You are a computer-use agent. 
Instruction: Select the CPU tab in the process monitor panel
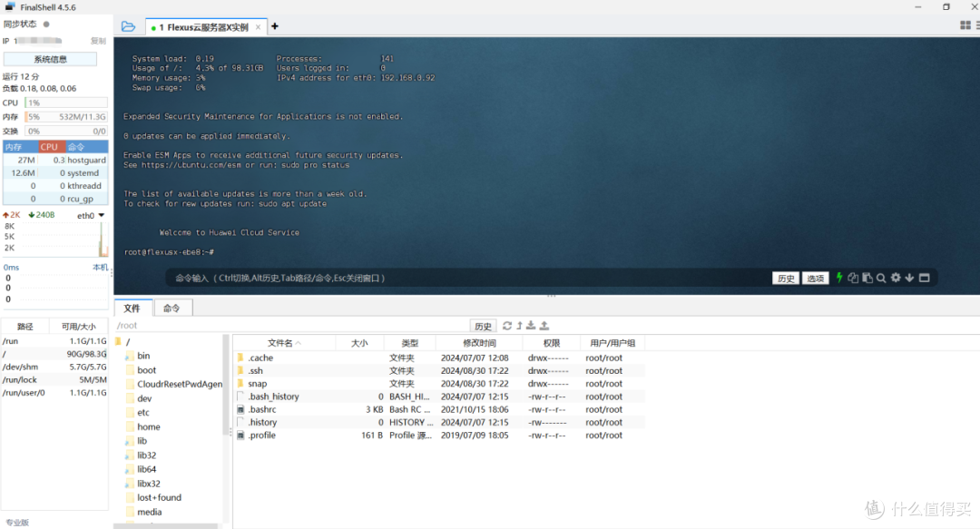click(49, 146)
